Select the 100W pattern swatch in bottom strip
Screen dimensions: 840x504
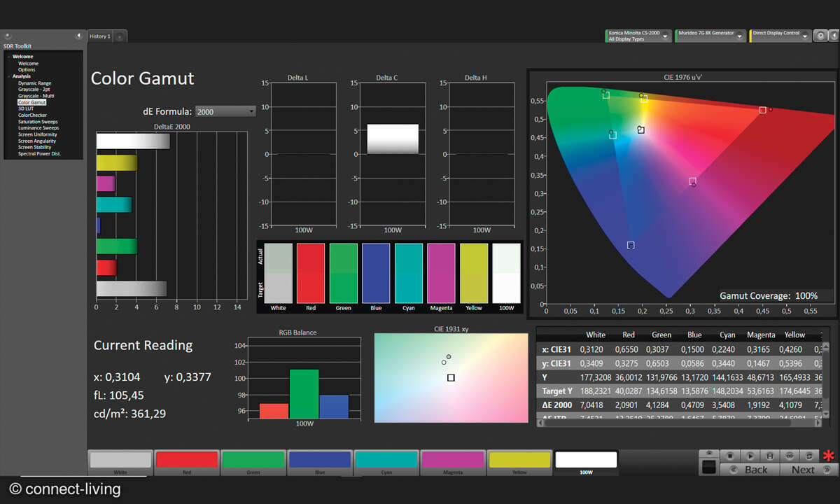point(586,463)
